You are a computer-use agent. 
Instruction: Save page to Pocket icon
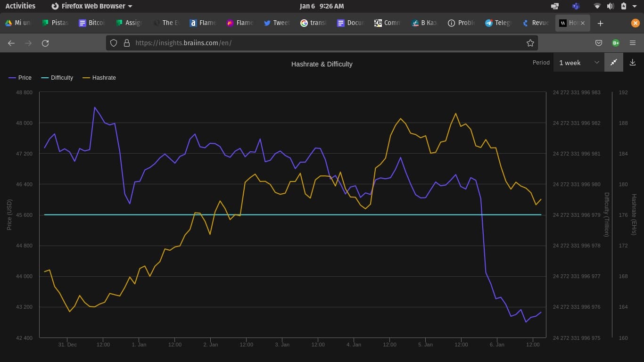(x=599, y=43)
